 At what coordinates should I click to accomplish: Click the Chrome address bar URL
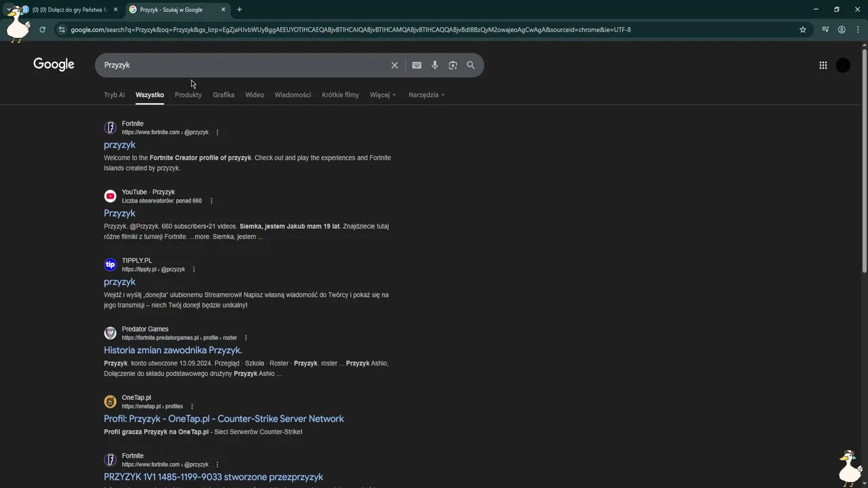[x=351, y=30]
